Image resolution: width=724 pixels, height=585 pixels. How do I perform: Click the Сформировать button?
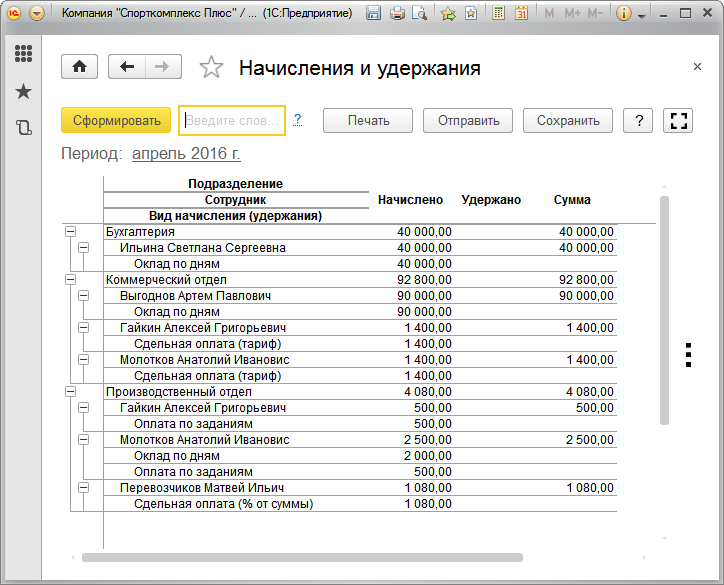pyautogui.click(x=116, y=121)
